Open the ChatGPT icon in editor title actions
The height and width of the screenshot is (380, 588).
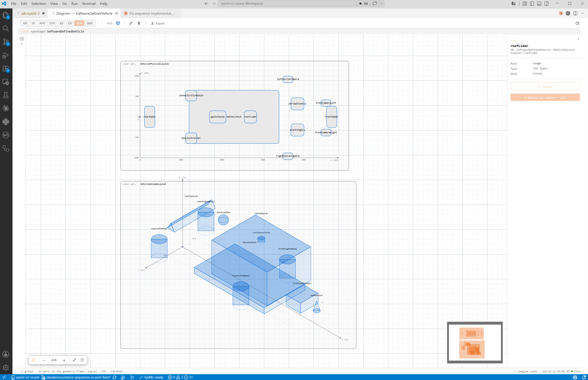[568, 13]
